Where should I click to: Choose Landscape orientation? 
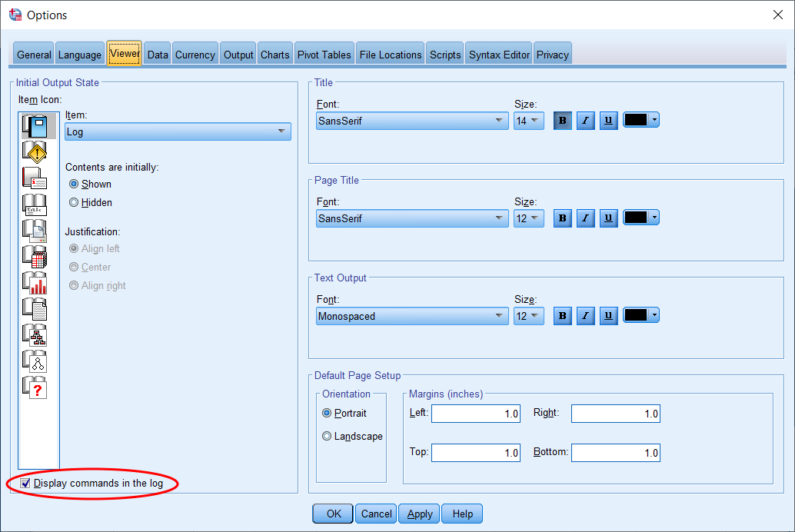328,437
